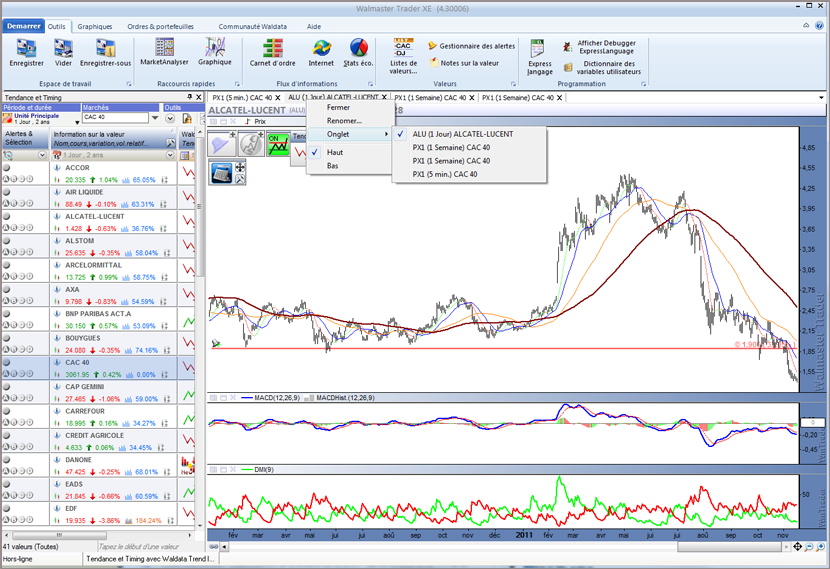830x569 pixels.
Task: Expand the 1 Jour, 2 ans chevron
Action: [x=170, y=155]
